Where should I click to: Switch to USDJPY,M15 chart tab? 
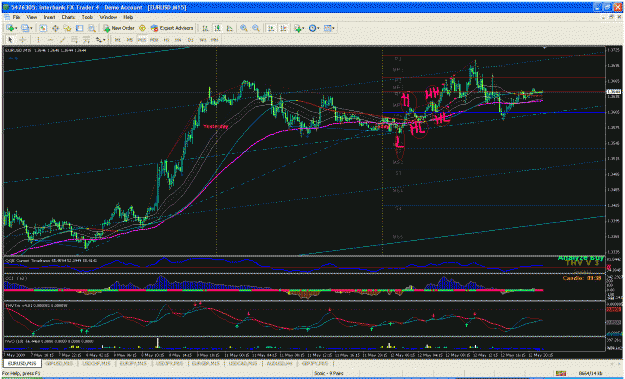point(168,364)
